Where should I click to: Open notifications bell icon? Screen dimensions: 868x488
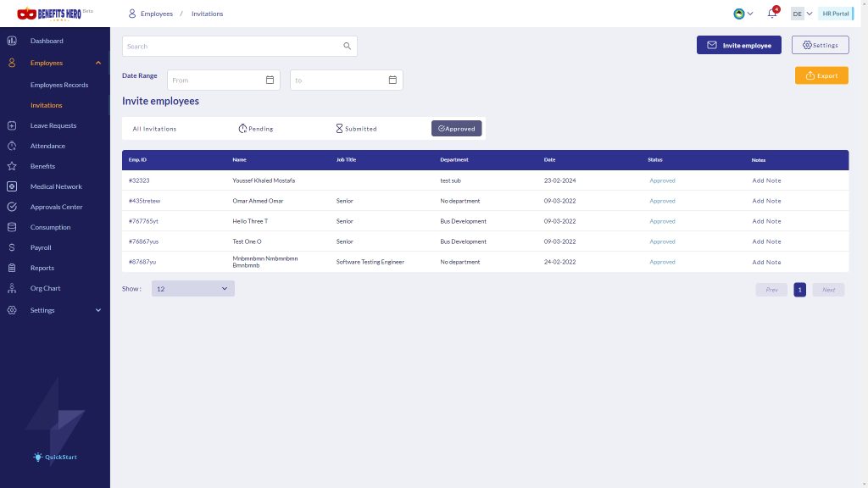click(772, 14)
